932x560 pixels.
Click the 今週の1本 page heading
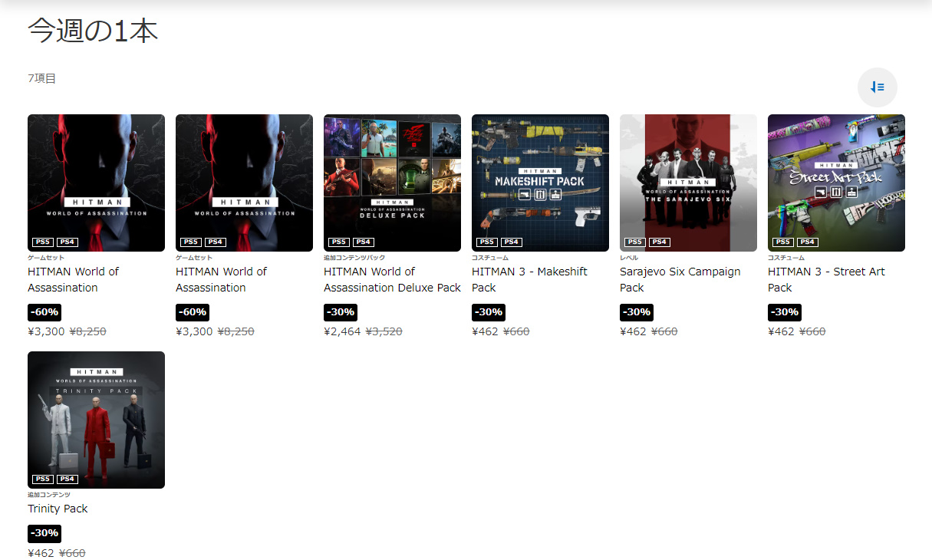(x=93, y=31)
